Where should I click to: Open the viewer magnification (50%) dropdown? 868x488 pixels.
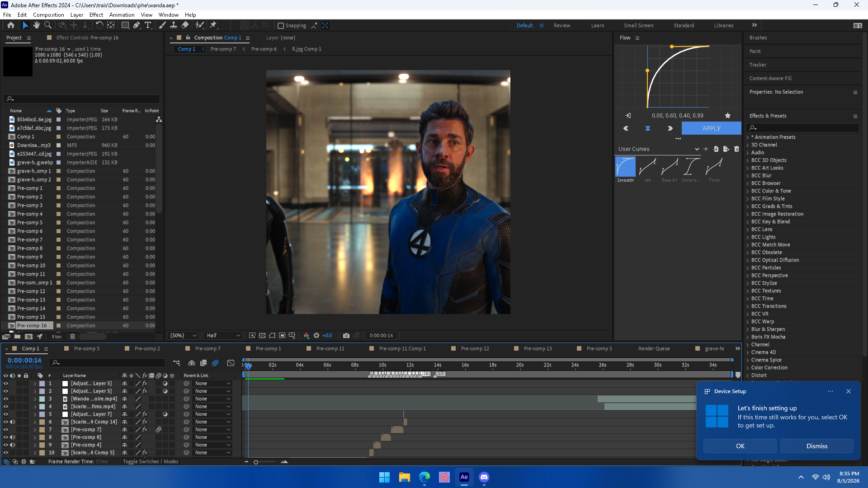pos(183,335)
